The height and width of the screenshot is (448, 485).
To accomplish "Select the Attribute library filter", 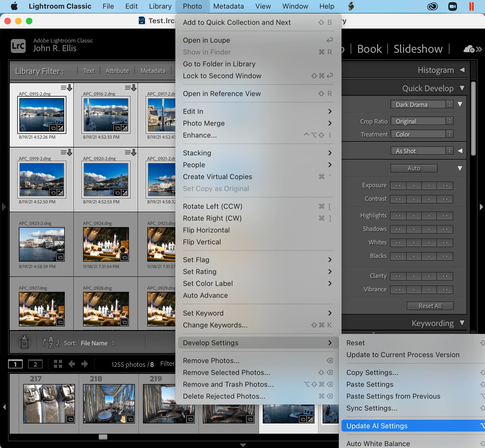I will pyautogui.click(x=117, y=71).
